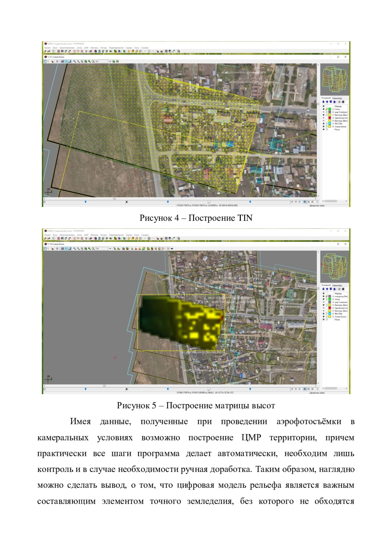
Task: Click the Растр layer name in Figure 5
Action: [x=337, y=320]
